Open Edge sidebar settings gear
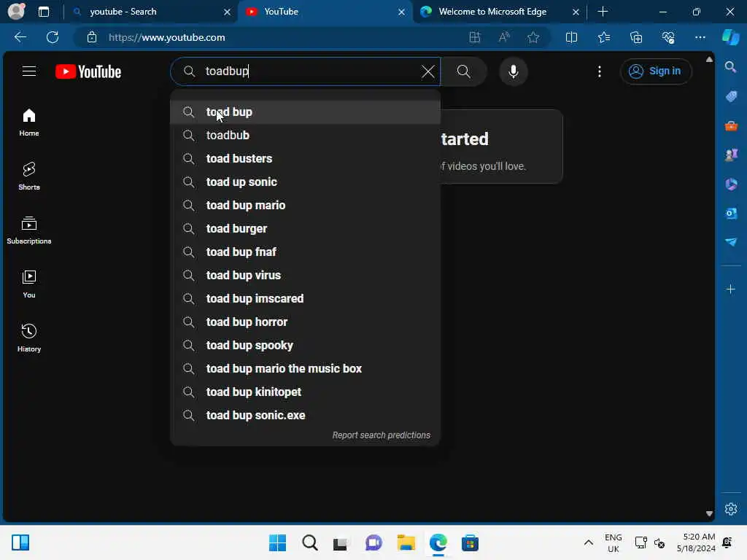Viewport: 747px width, 560px height. coord(731,509)
